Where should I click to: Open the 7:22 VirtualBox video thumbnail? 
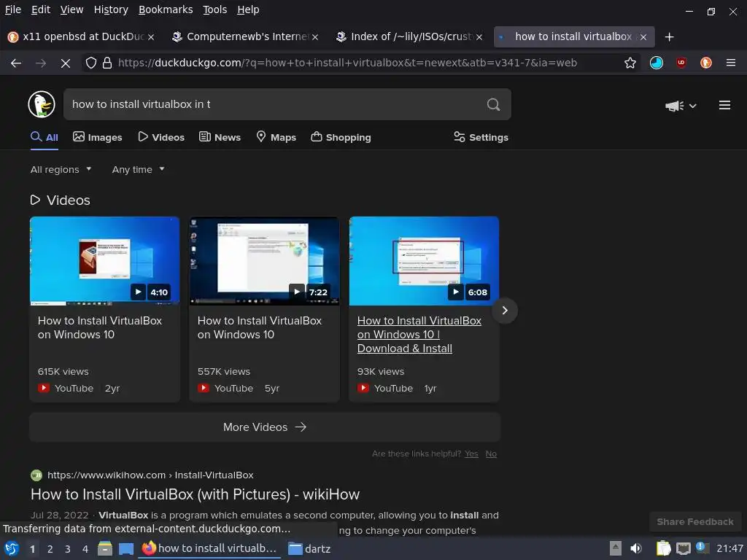(264, 261)
